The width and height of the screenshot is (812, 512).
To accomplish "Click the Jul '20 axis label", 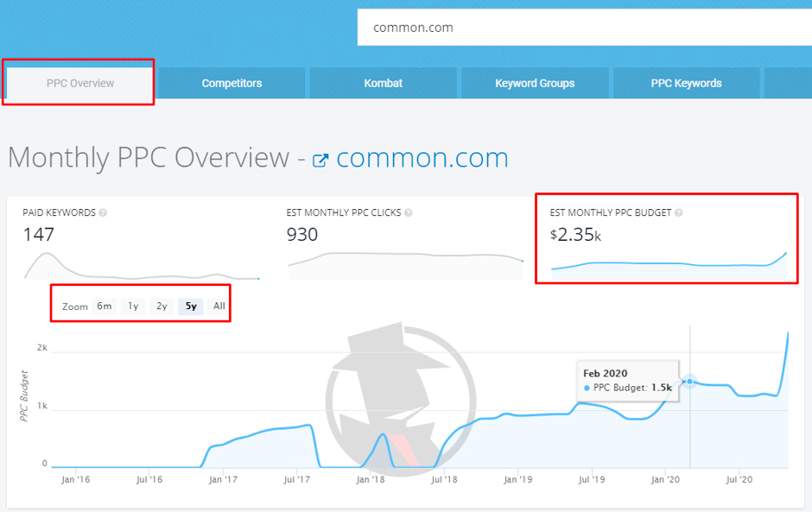I will [x=739, y=479].
